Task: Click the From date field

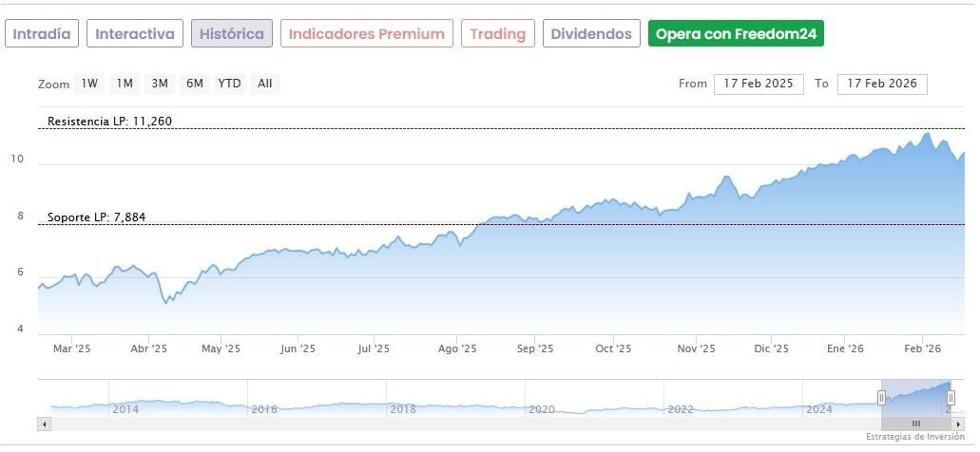Action: 759,84
